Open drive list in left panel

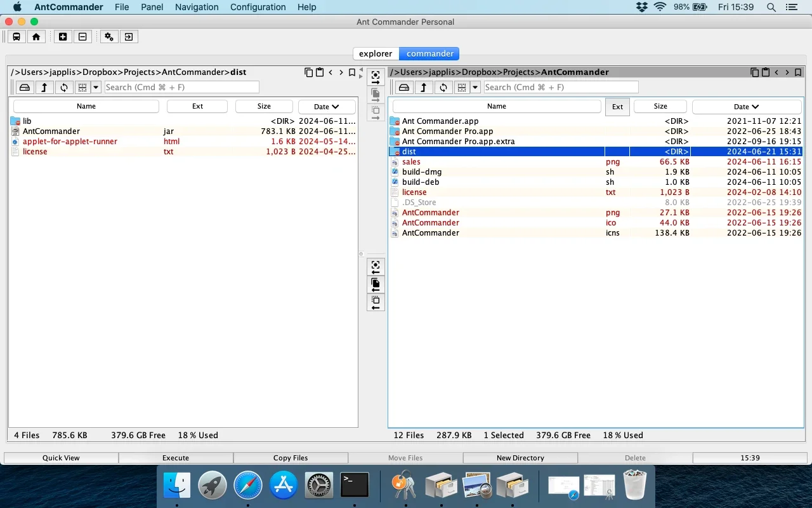[25, 88]
